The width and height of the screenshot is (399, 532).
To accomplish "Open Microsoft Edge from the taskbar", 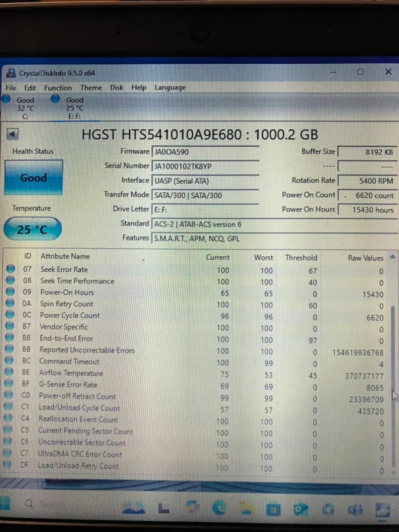I will [220, 508].
